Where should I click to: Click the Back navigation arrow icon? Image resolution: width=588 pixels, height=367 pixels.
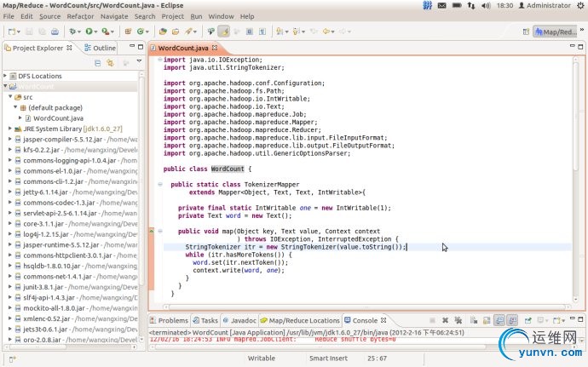tap(326, 32)
